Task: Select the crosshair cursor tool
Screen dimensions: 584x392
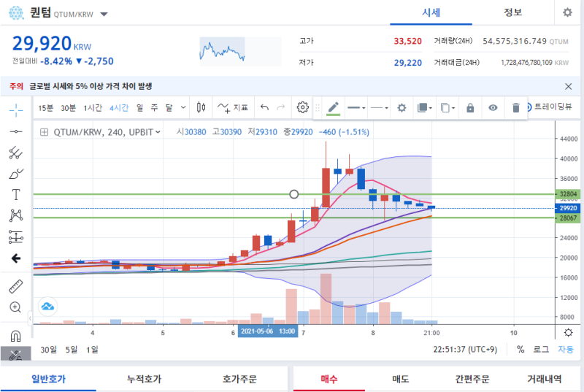Action: click(15, 110)
